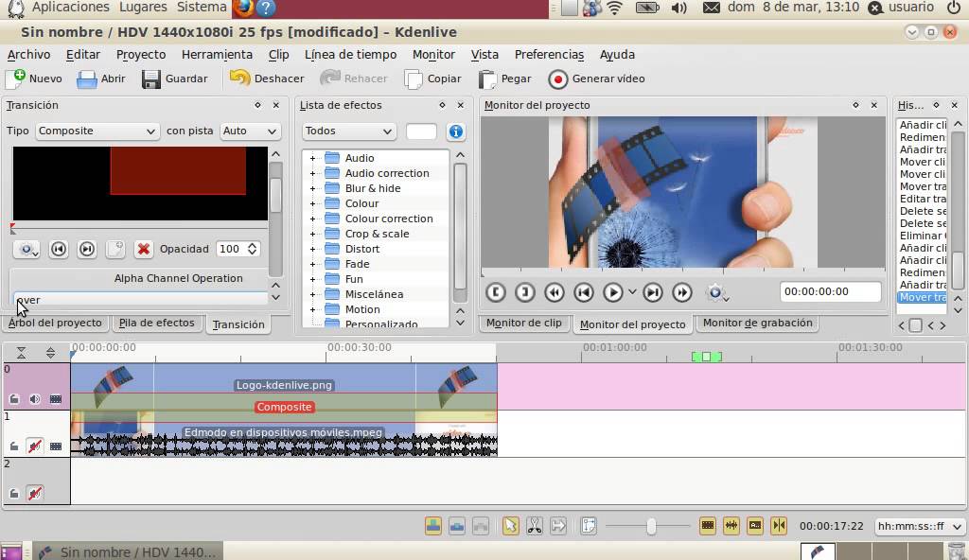Click the blue info icon in Lista de efectos

(456, 131)
